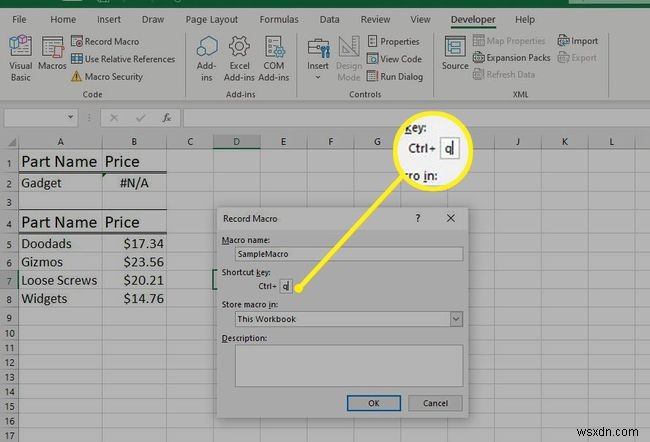Switch to the Review tab
The width and height of the screenshot is (650, 442).
coord(375,19)
